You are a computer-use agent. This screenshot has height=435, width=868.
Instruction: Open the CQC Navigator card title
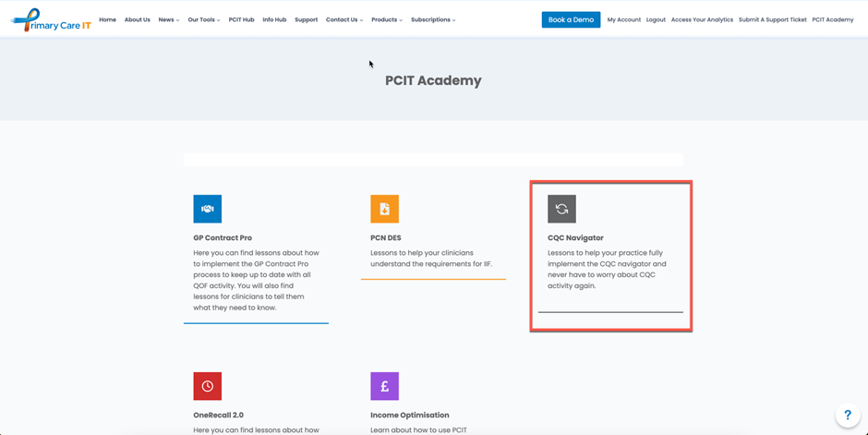coord(575,237)
